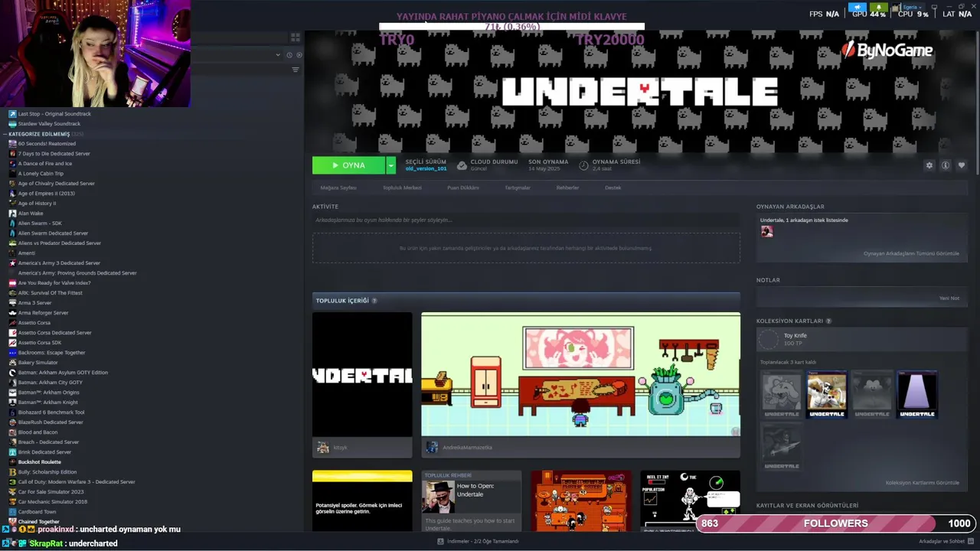Click the Amenti game icon
Viewport: 980px width, 551px height.
(12, 253)
